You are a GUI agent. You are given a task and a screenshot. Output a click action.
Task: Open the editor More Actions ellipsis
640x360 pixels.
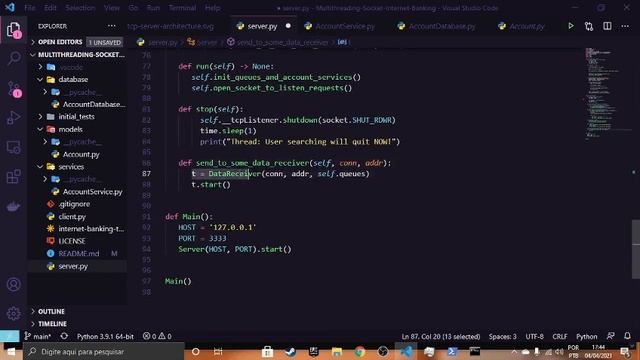point(625,26)
